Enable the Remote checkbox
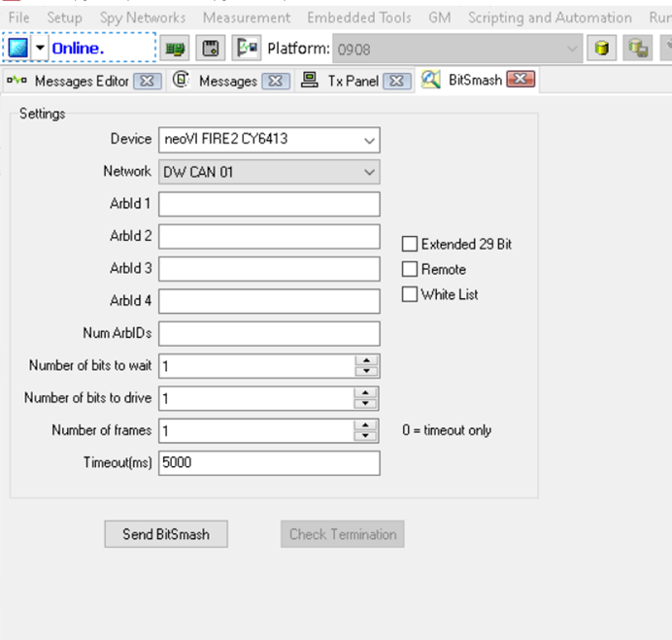Viewport: 672px width, 640px height. pyautogui.click(x=410, y=269)
